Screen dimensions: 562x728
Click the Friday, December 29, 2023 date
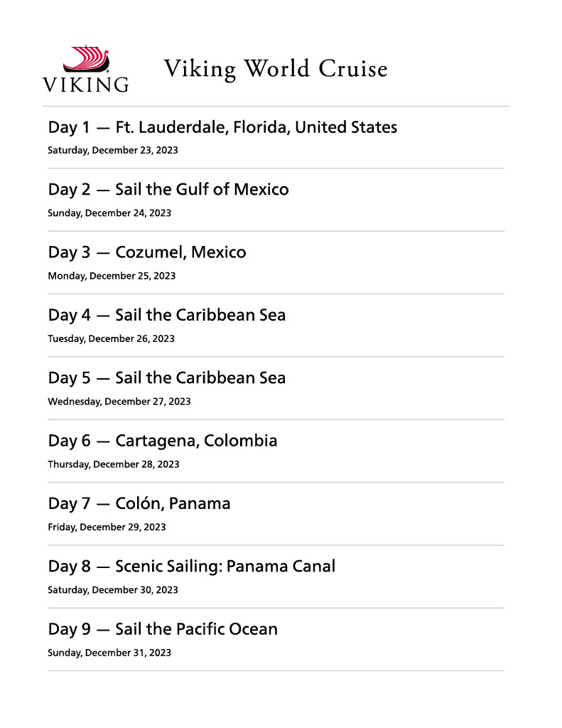pyautogui.click(x=107, y=528)
